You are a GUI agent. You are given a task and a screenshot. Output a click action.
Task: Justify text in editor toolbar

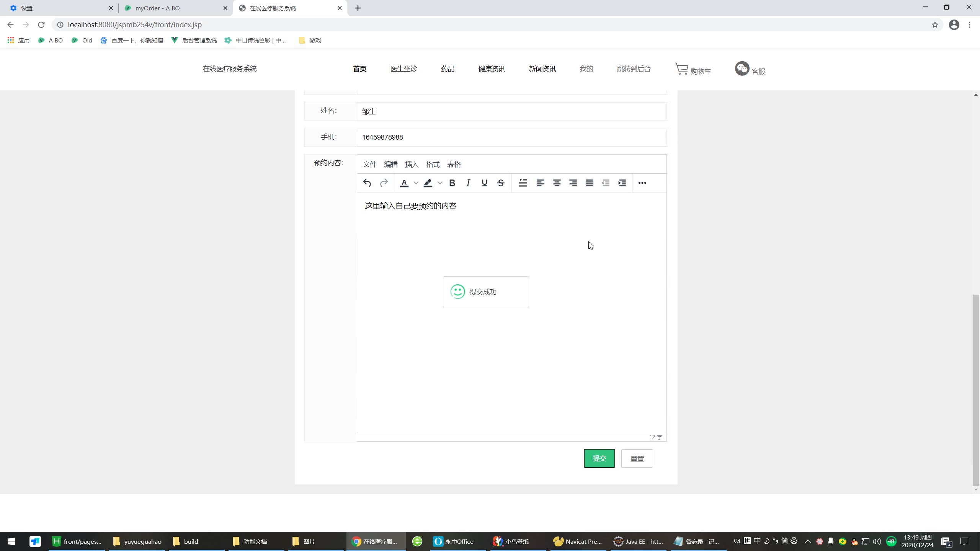point(589,183)
